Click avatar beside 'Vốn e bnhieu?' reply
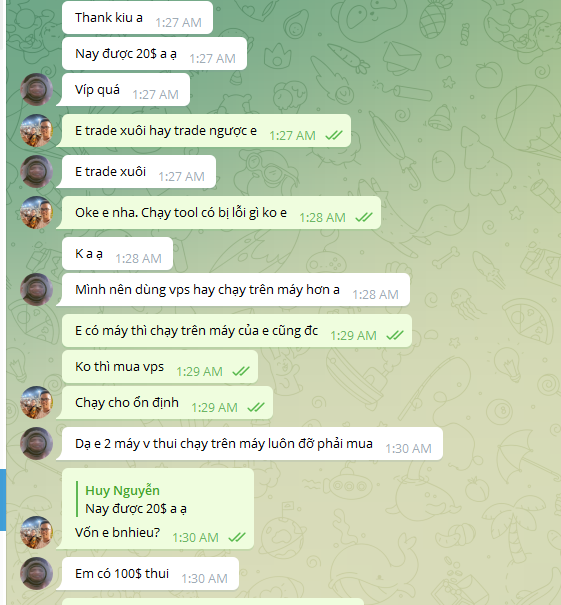Image resolution: width=561 pixels, height=605 pixels. coord(36,532)
